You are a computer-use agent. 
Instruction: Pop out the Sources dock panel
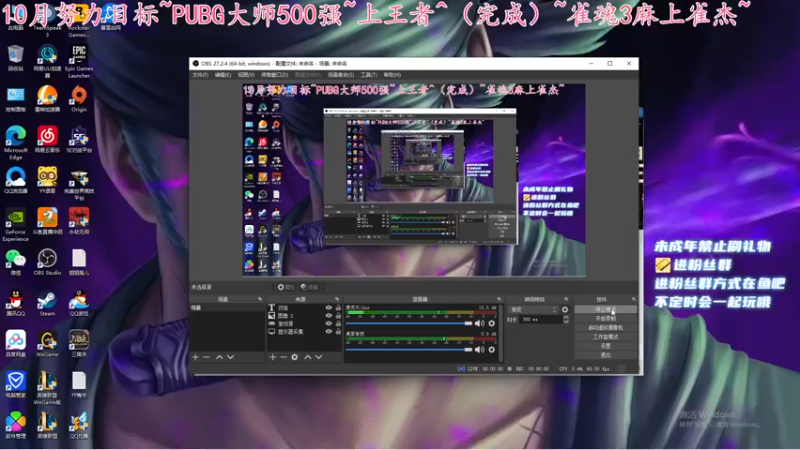pos(337,299)
